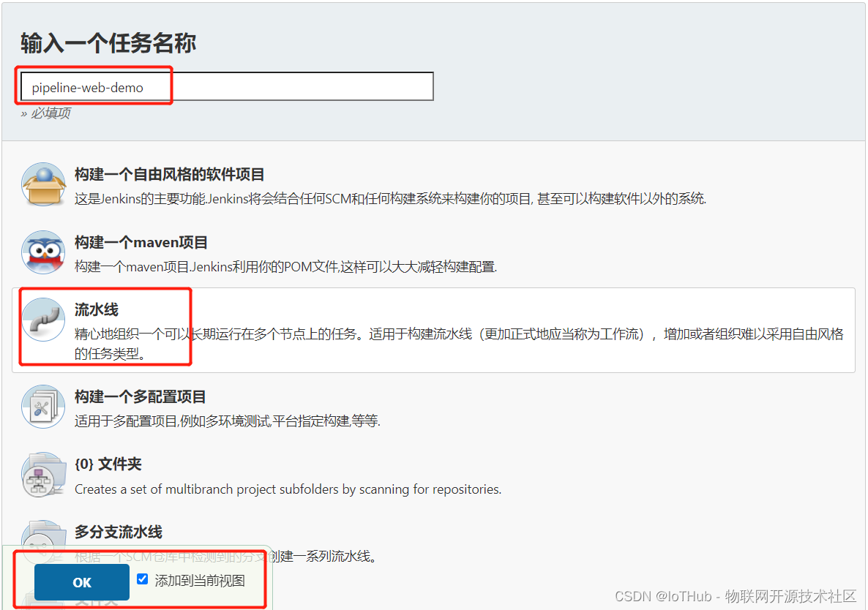Click 'Creates a set of multibranch' description
The width and height of the screenshot is (868, 610).
click(288, 489)
